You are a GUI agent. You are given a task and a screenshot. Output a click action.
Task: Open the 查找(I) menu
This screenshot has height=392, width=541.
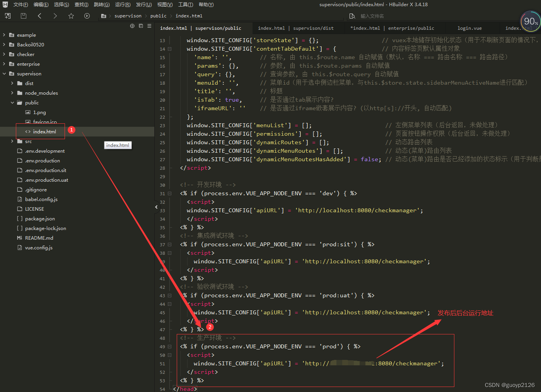[82, 5]
